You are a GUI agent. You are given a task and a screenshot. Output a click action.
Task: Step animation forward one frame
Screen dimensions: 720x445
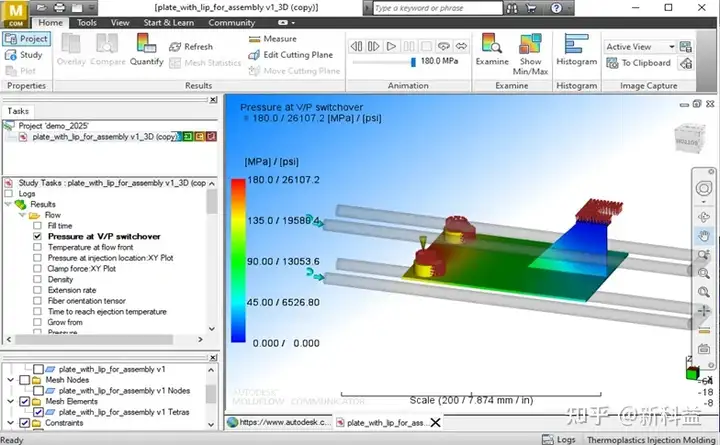point(373,46)
